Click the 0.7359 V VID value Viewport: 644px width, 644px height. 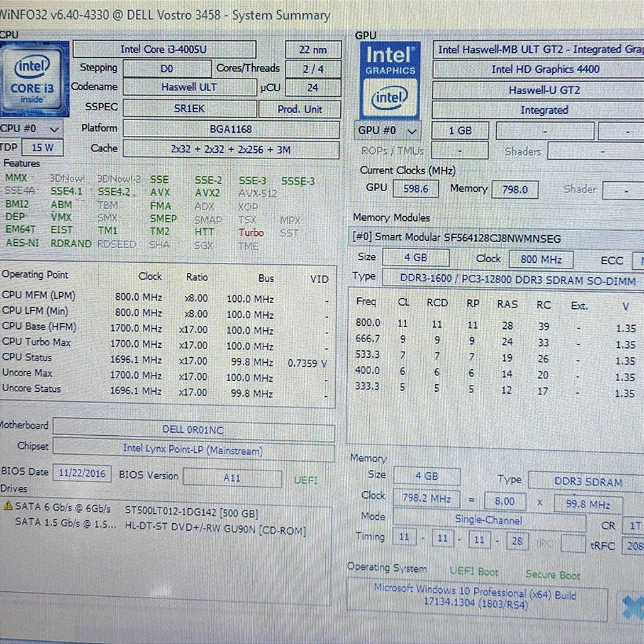tap(307, 363)
